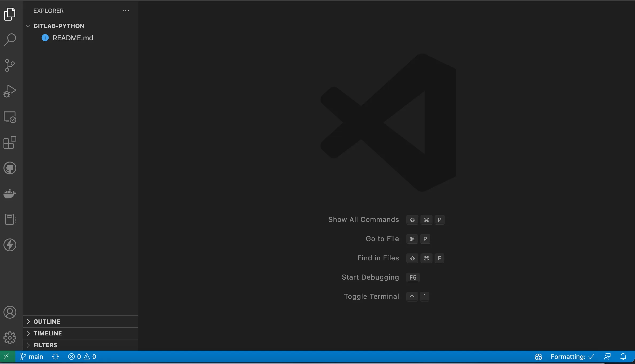Open the notebook icon in activity bar
Screen dimensions: 635x364
(x=10, y=219)
